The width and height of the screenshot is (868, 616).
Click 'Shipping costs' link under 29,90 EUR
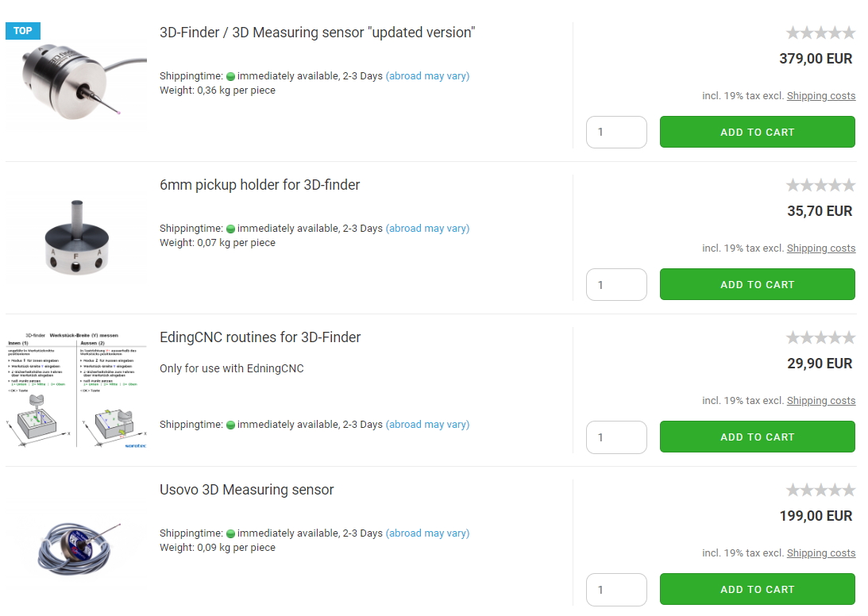820,401
